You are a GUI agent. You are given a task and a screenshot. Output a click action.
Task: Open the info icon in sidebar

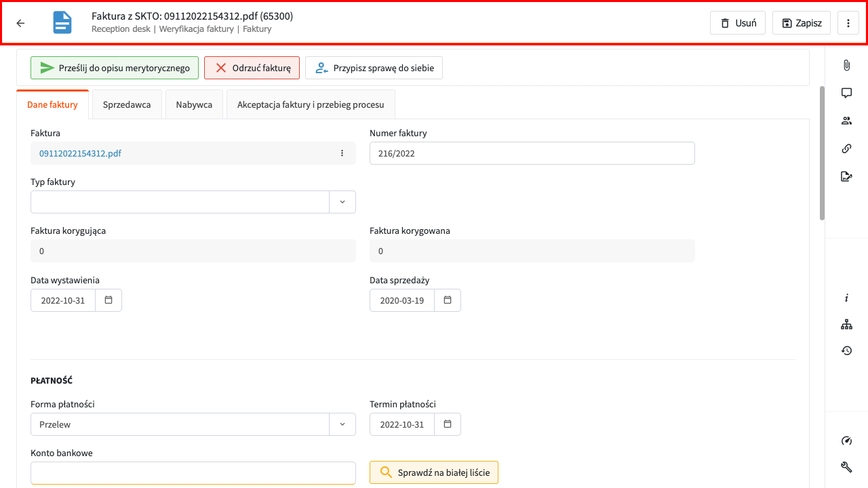(846, 298)
